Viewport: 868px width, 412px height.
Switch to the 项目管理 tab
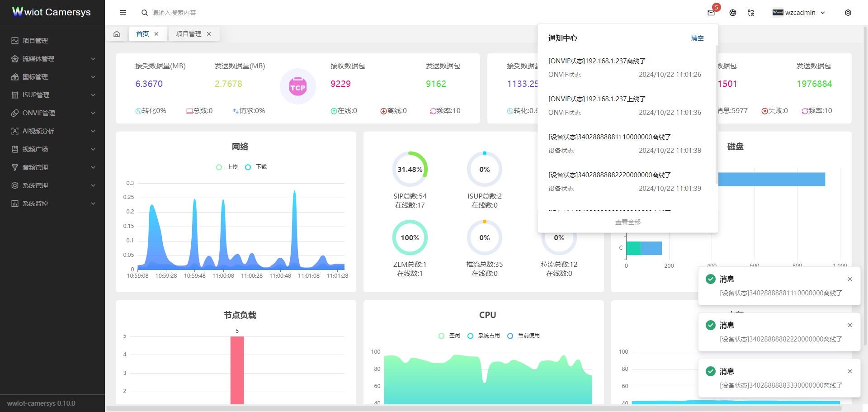[190, 33]
